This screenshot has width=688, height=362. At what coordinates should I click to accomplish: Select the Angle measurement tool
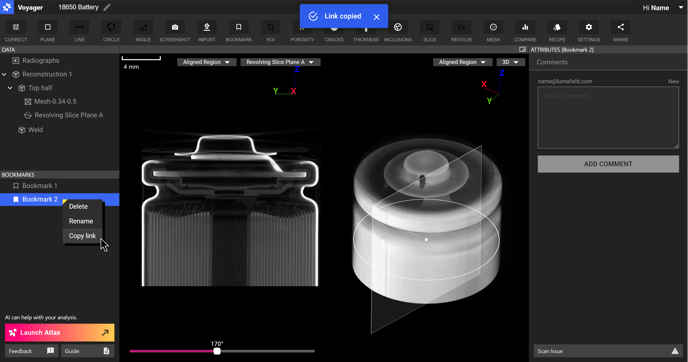coord(143,27)
